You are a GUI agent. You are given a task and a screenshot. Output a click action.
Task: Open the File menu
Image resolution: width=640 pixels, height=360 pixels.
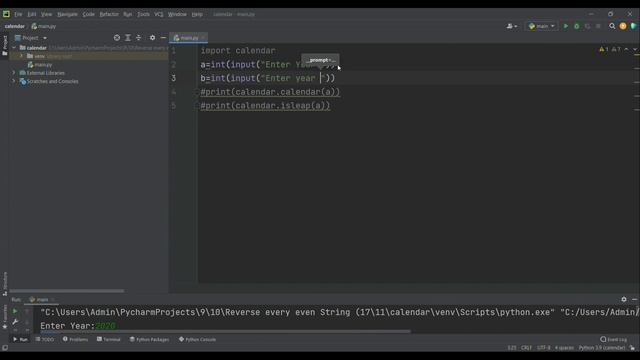tap(18, 14)
